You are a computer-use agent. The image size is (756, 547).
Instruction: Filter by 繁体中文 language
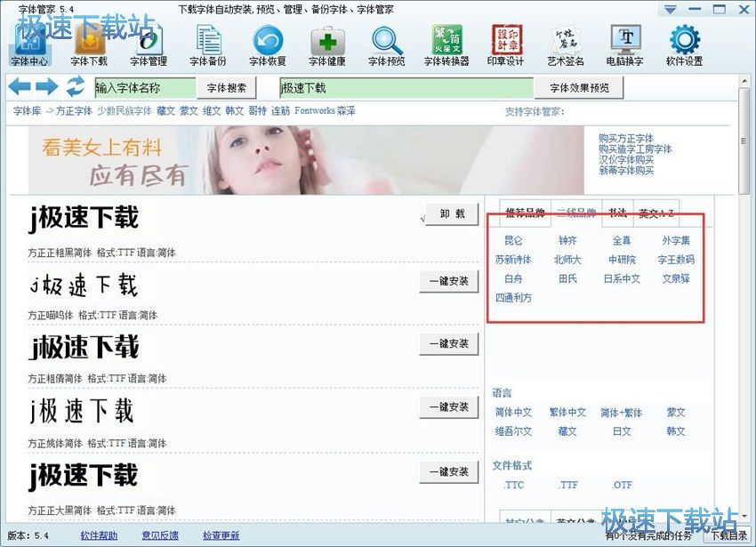click(x=567, y=413)
